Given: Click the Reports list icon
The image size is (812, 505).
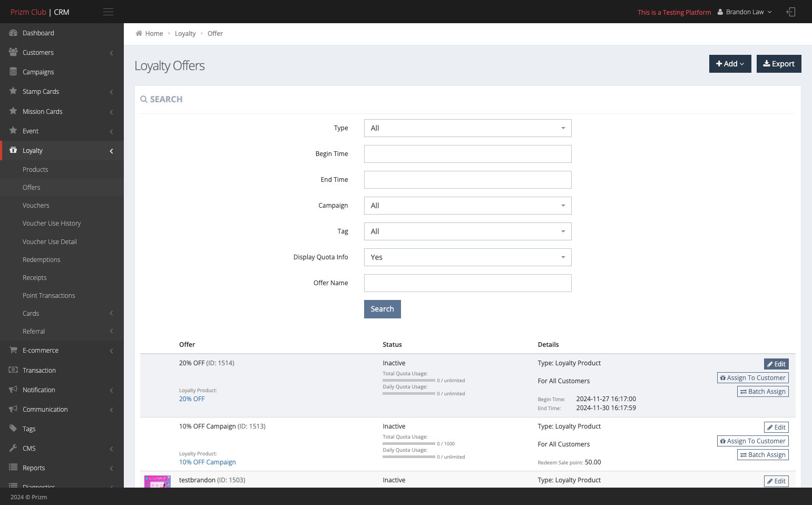Looking at the screenshot, I should [x=13, y=468].
